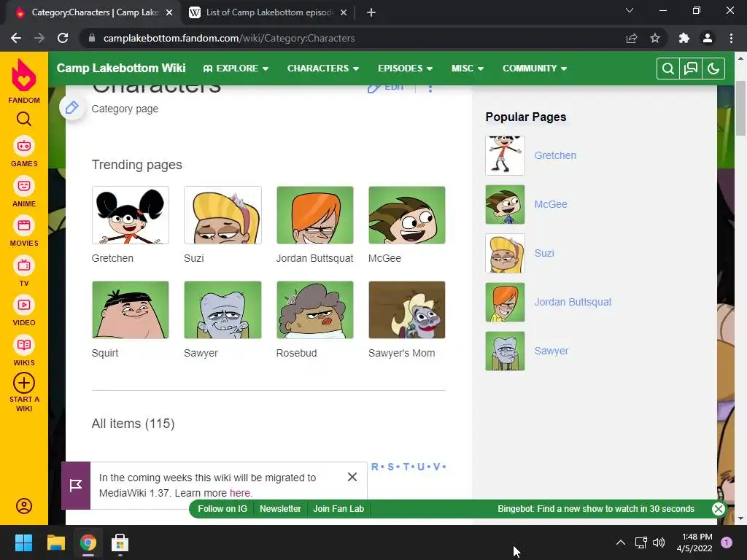Close the green Bingebot banner

(719, 508)
